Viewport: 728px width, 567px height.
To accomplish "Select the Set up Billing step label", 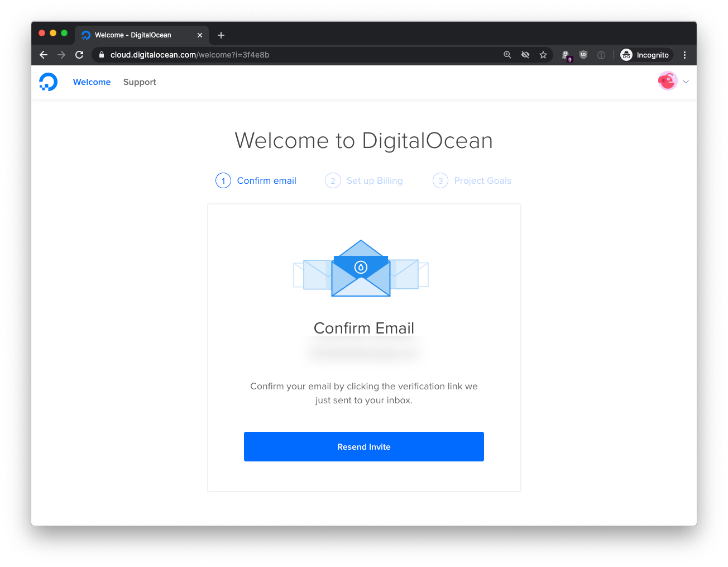I will point(375,181).
